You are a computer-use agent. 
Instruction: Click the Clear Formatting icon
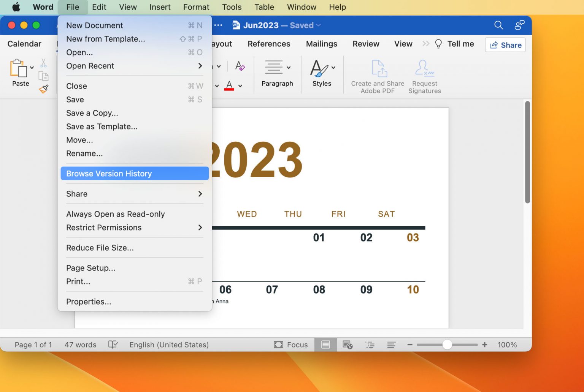tap(240, 66)
